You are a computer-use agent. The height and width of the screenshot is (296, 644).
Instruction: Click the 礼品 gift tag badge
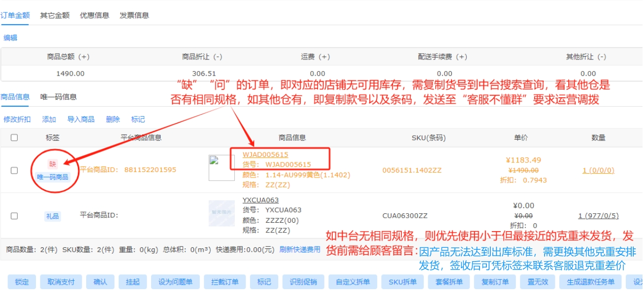coord(53,216)
